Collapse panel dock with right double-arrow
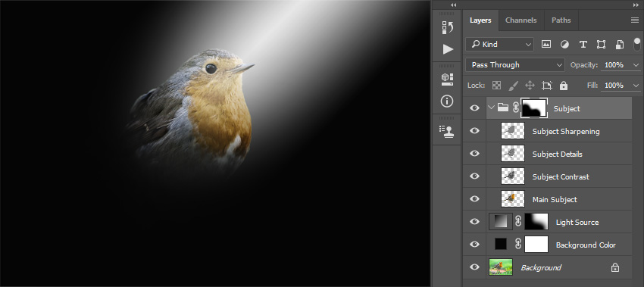644x287 pixels. point(636,5)
